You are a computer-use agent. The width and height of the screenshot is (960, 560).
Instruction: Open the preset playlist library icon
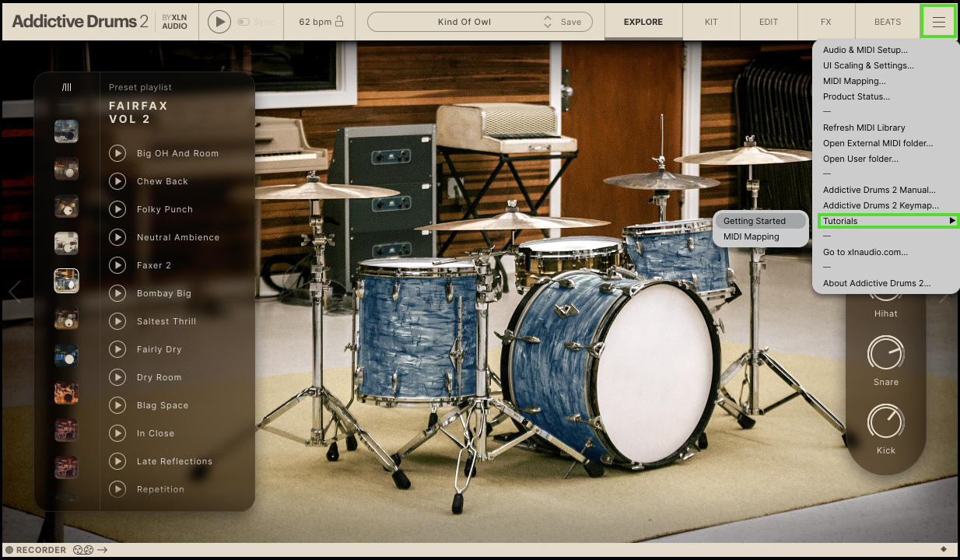click(x=66, y=87)
